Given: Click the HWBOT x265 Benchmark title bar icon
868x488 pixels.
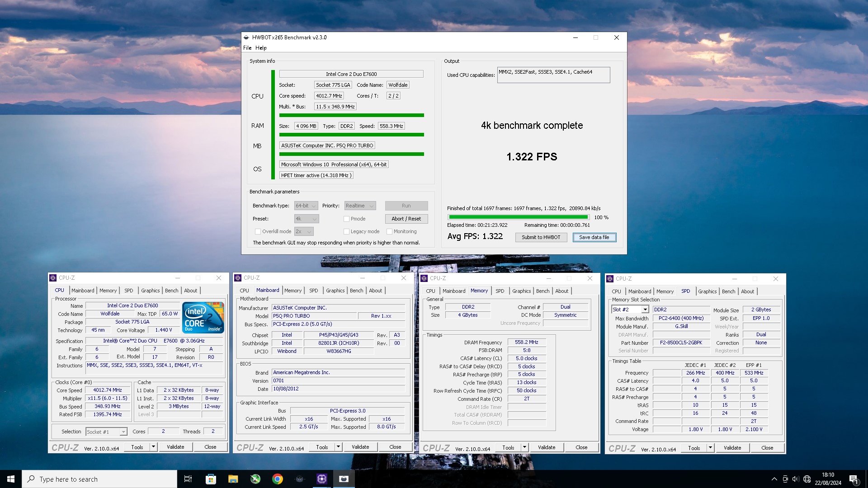Looking at the screenshot, I should pos(246,38).
